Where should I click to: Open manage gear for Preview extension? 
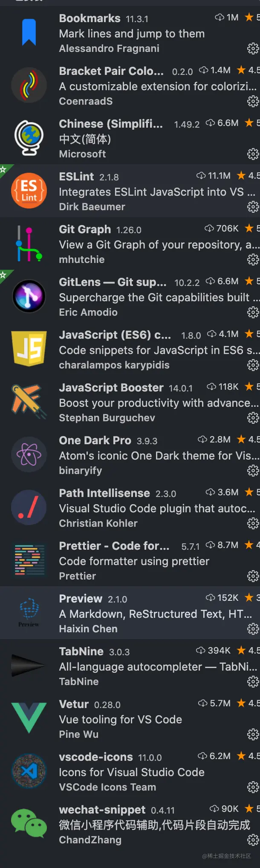(x=253, y=629)
